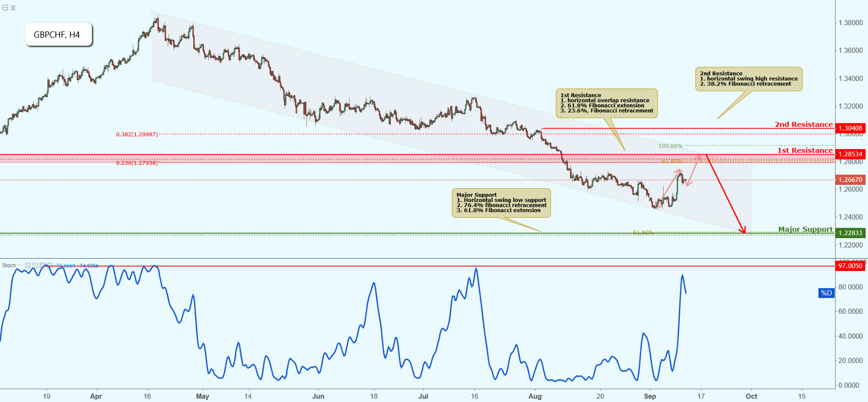Image resolution: width=868 pixels, height=402 pixels.
Task: Click the Aug date on time axis
Action: pos(535,396)
